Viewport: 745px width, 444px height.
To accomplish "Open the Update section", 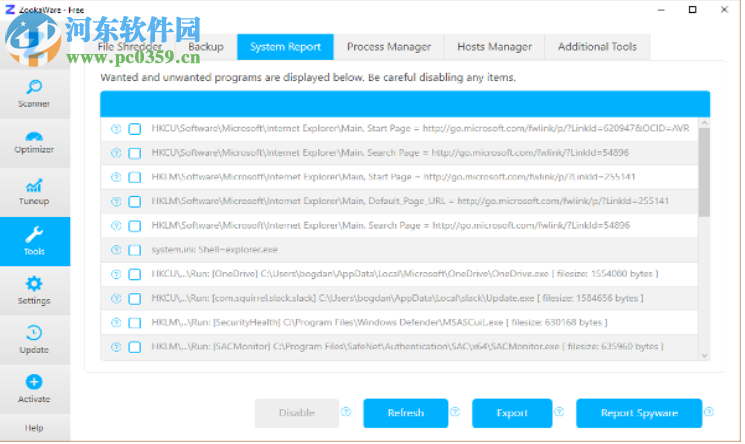I will click(34, 340).
